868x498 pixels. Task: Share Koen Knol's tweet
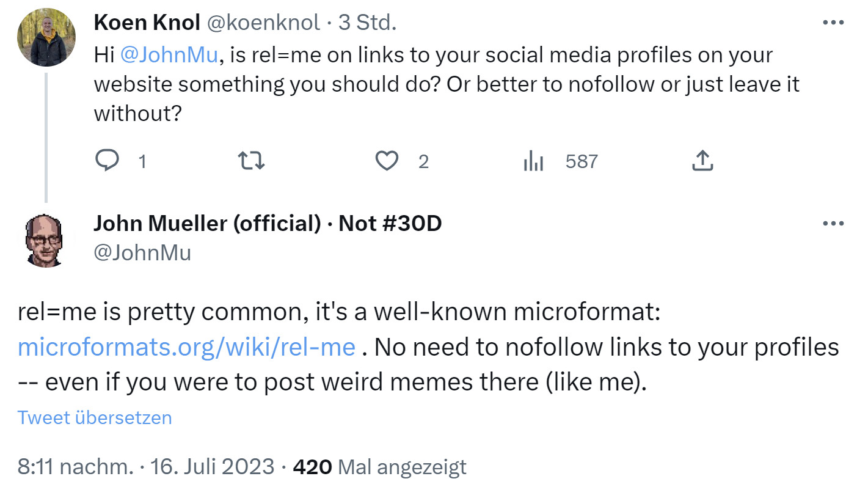pyautogui.click(x=702, y=161)
